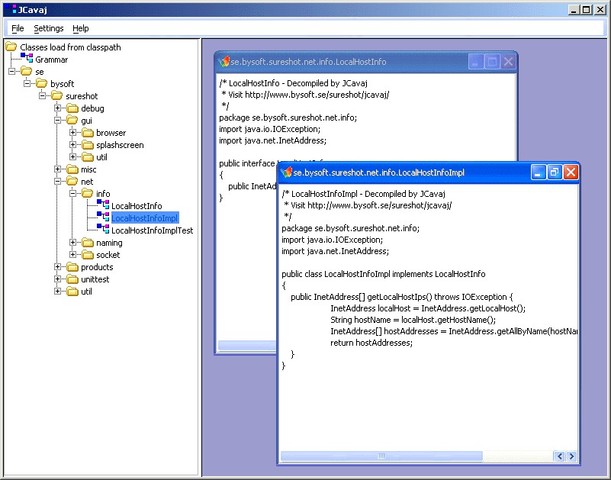Screen dimensions: 611x480
Task: Click the misc folder icon
Action: (x=72, y=169)
